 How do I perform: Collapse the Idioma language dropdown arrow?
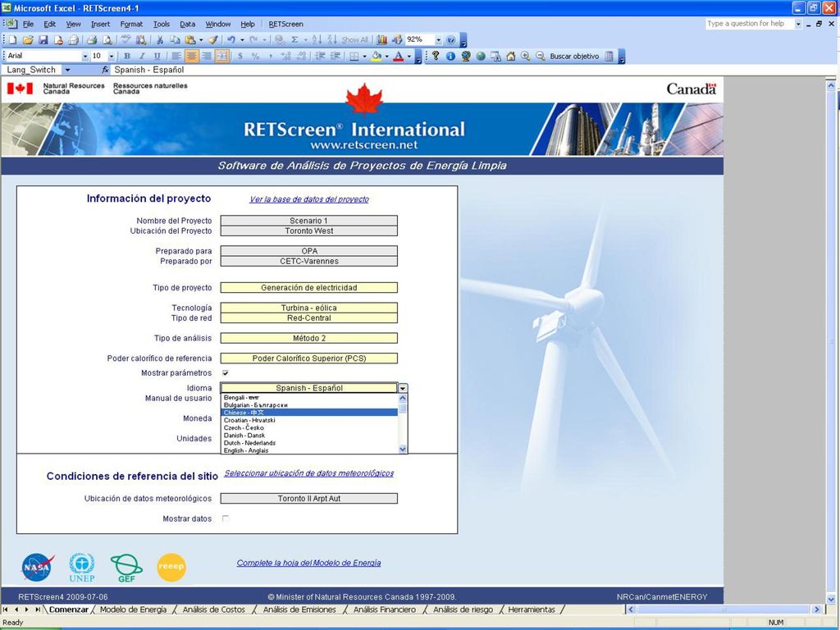(403, 388)
